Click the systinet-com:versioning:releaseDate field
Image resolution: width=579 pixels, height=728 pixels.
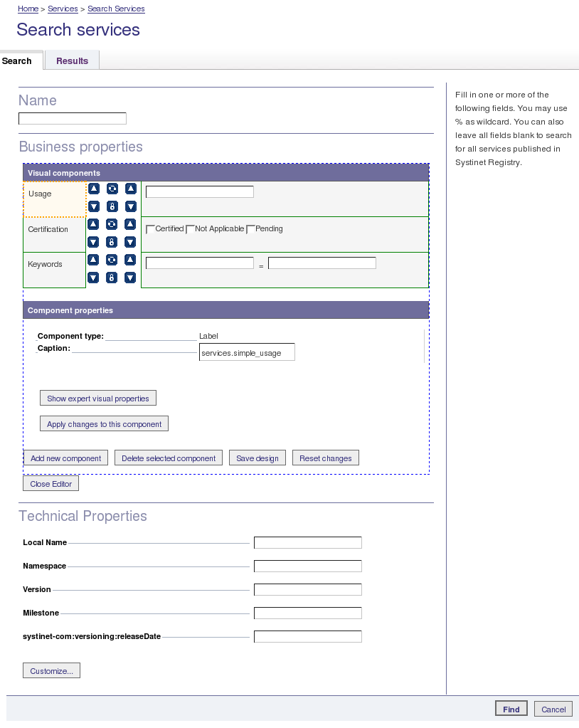(307, 636)
